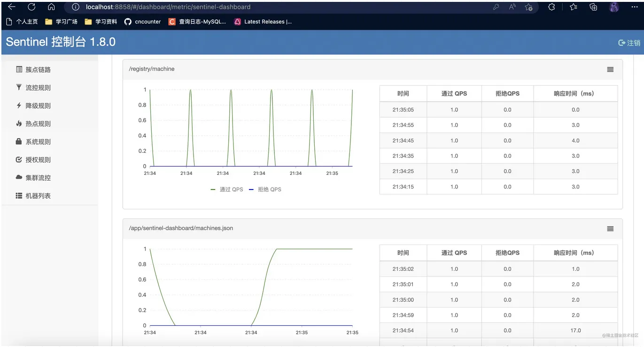Open the password key icon in address bar
This screenshot has height=347, width=644.
coord(496,7)
